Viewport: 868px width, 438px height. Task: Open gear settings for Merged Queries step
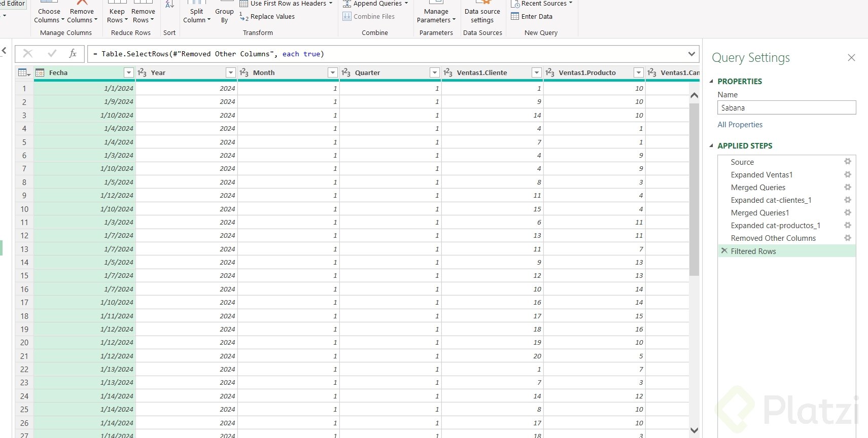[847, 187]
